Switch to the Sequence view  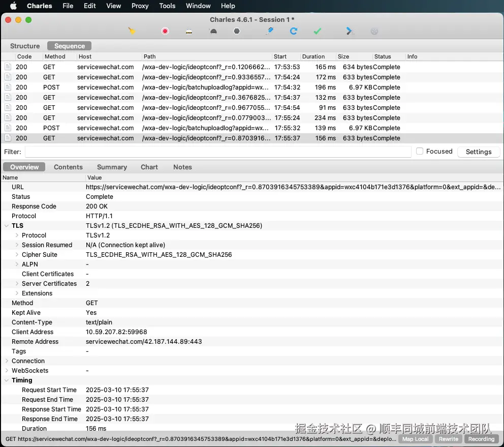click(x=70, y=46)
